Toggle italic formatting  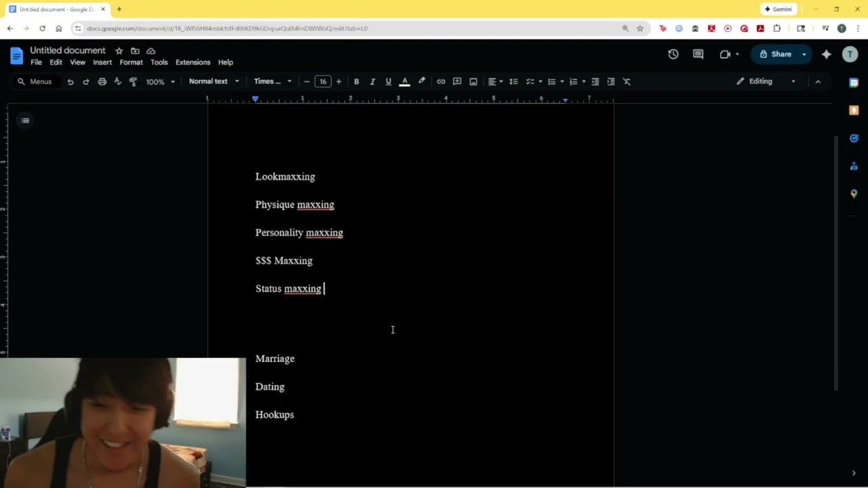pyautogui.click(x=372, y=81)
